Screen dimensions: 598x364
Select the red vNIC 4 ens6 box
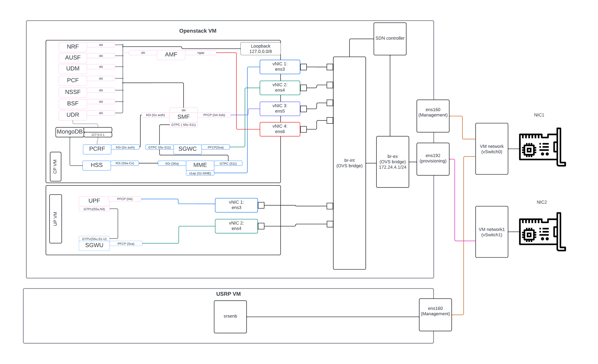[x=280, y=129]
